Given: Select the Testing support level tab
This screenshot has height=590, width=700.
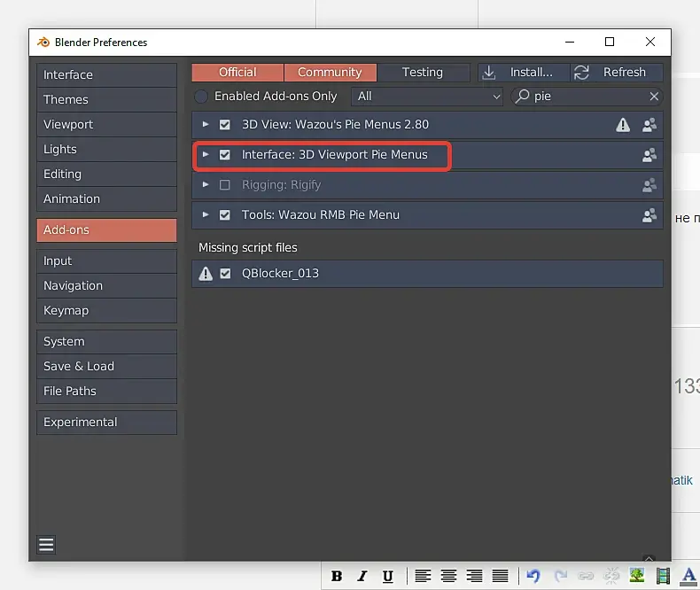Looking at the screenshot, I should coord(423,73).
